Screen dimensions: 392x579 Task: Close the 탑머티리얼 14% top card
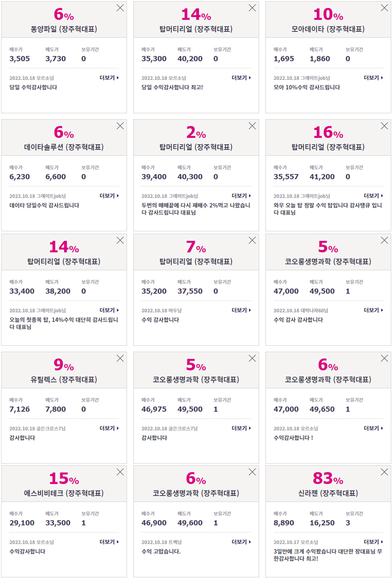pos(252,8)
